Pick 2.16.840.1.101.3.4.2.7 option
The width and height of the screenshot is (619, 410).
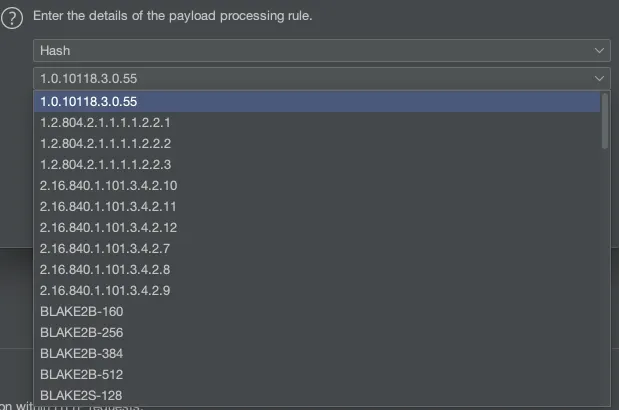tap(105, 248)
